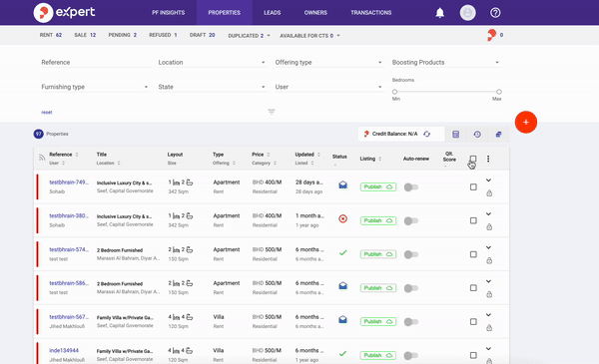Select the checkbox for testbhrain-574 row

(x=473, y=254)
